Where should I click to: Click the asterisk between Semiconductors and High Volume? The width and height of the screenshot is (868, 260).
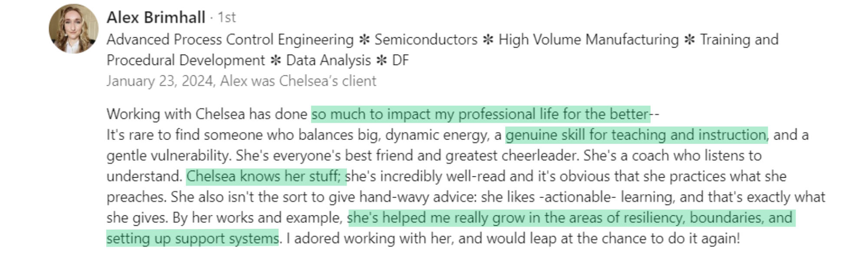tap(488, 40)
